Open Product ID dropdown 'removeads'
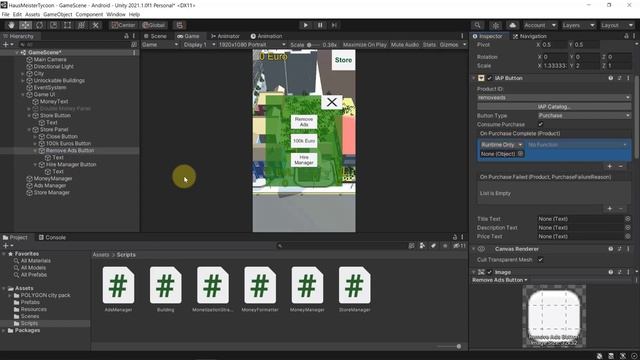This screenshot has height=360, width=640. pyautogui.click(x=554, y=98)
